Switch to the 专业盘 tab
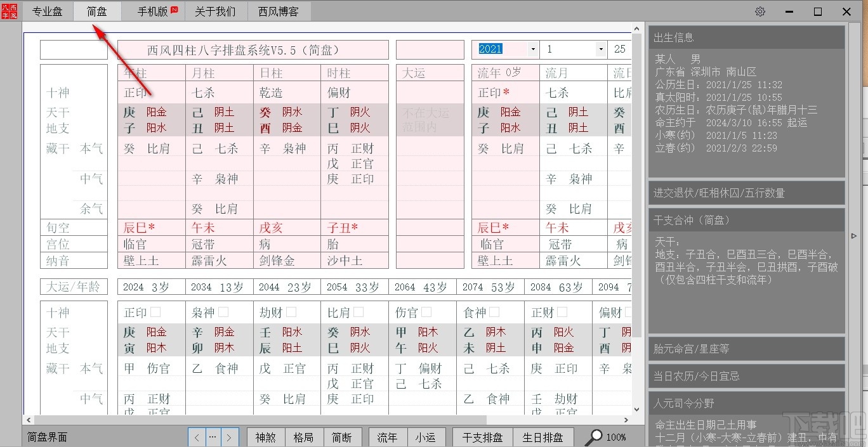 [48, 11]
